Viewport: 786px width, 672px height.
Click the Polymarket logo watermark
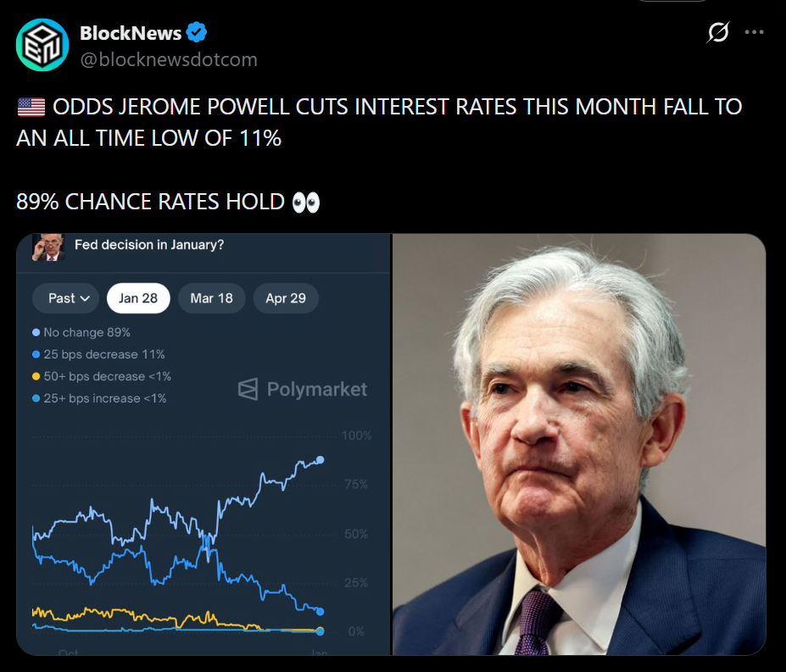[x=303, y=389]
